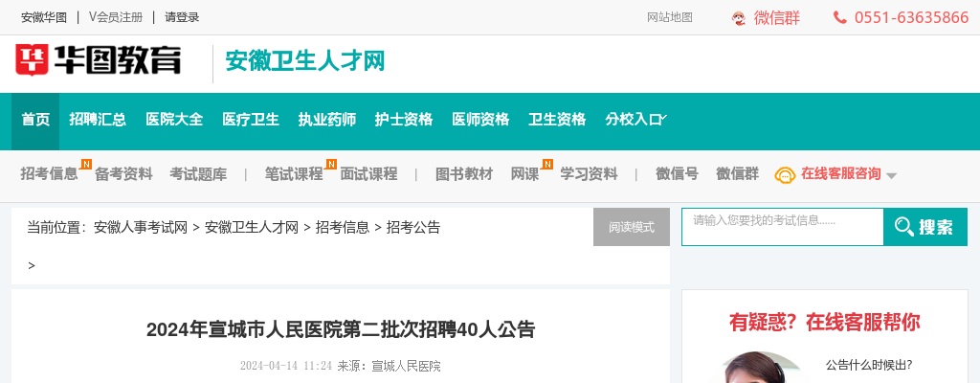Click the 安徽华图 link at top
Viewport: 980px width, 383px height.
tap(44, 17)
